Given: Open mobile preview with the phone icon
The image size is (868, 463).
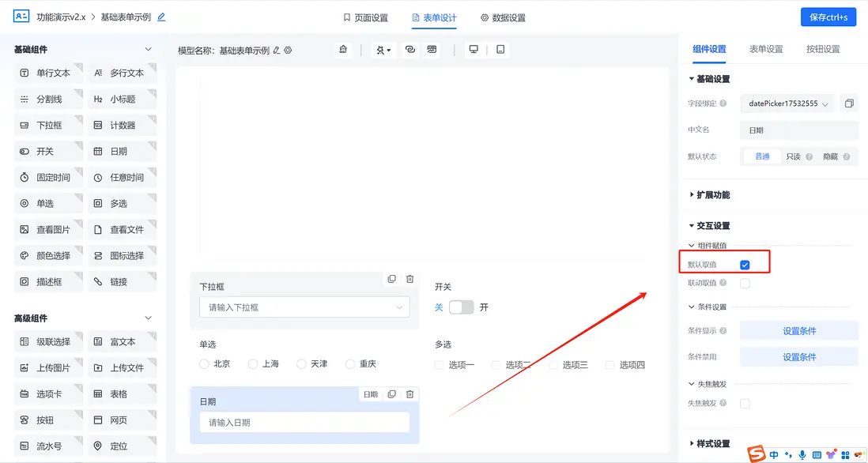Looking at the screenshot, I should point(499,49).
